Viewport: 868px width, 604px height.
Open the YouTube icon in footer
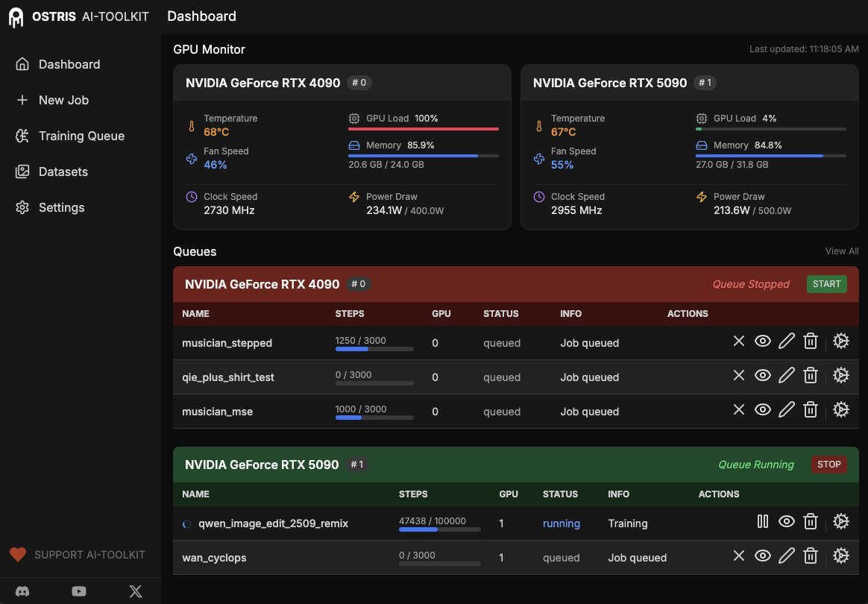pos(78,591)
